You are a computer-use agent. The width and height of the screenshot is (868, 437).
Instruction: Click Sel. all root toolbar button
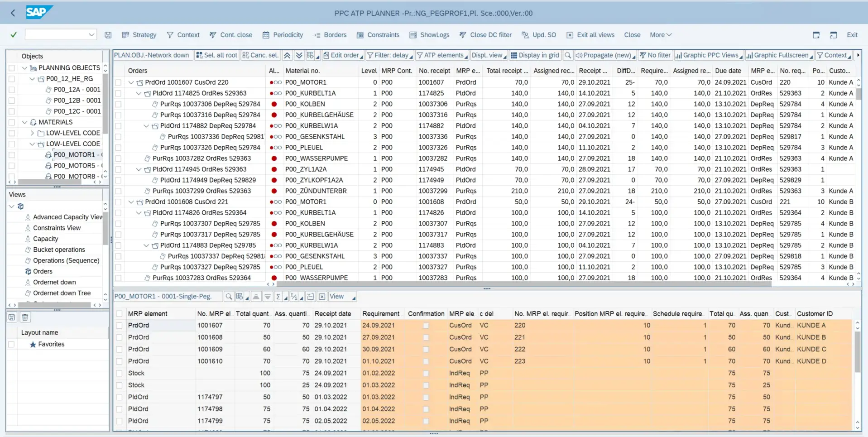click(217, 55)
